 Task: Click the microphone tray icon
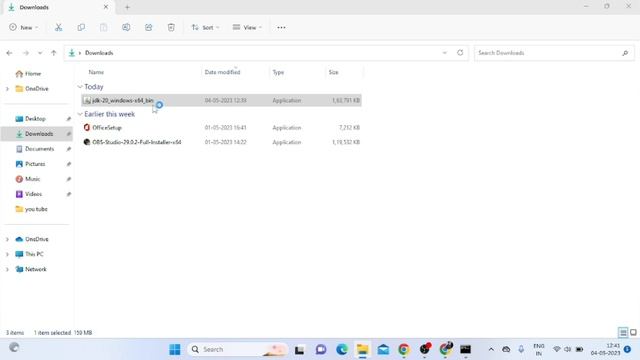click(521, 349)
